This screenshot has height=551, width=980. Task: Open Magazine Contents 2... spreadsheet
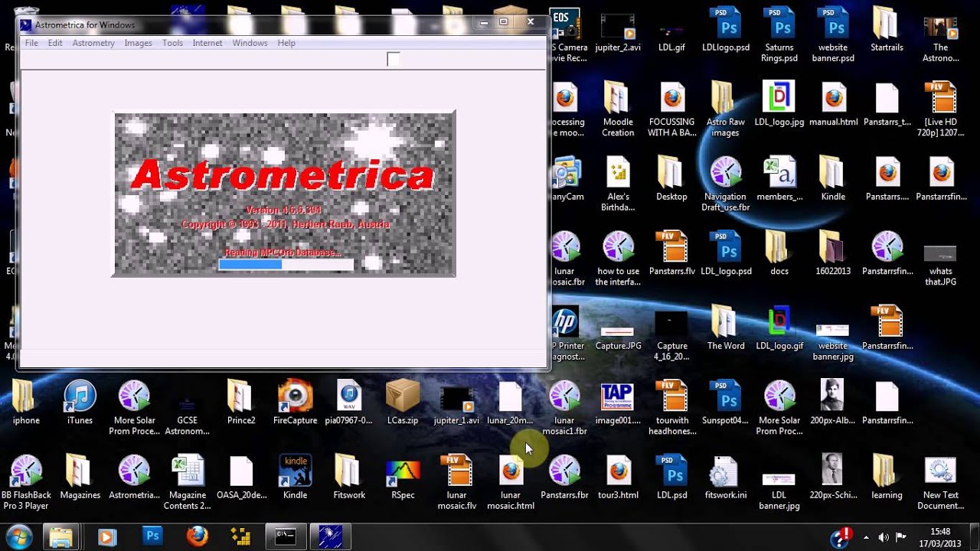[x=188, y=483]
